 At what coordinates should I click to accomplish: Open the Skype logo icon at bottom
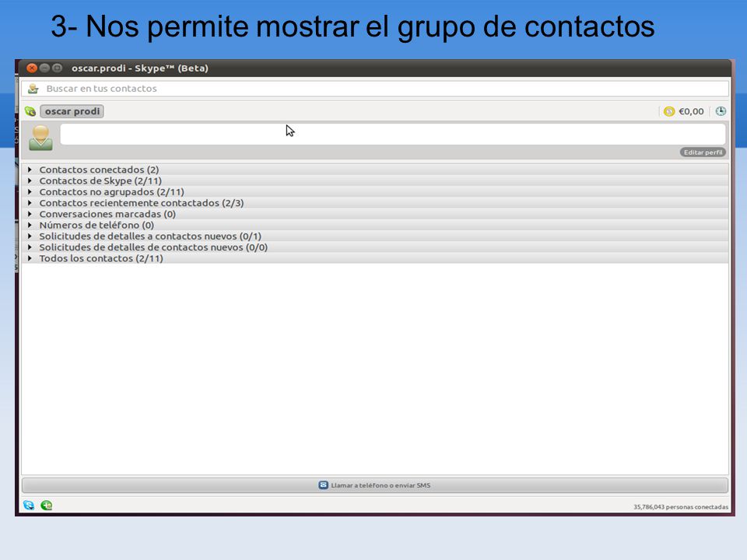click(29, 506)
